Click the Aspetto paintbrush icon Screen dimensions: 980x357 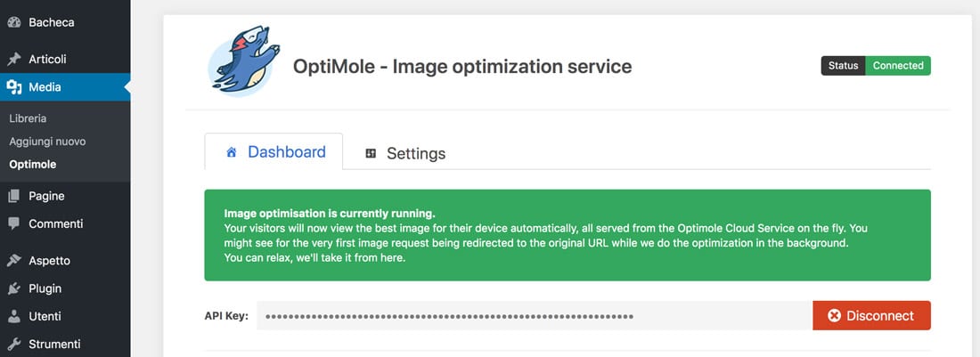point(13,261)
